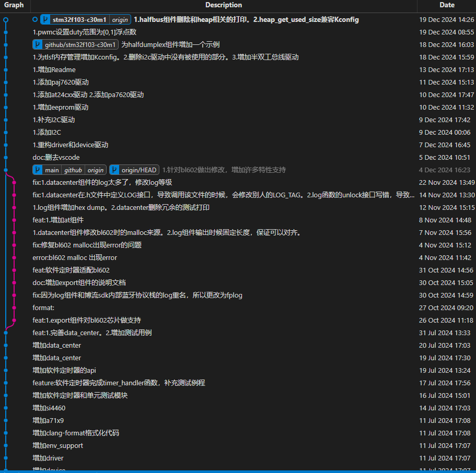Select commit doc:删去vscode
476x473 pixels.
pos(56,158)
